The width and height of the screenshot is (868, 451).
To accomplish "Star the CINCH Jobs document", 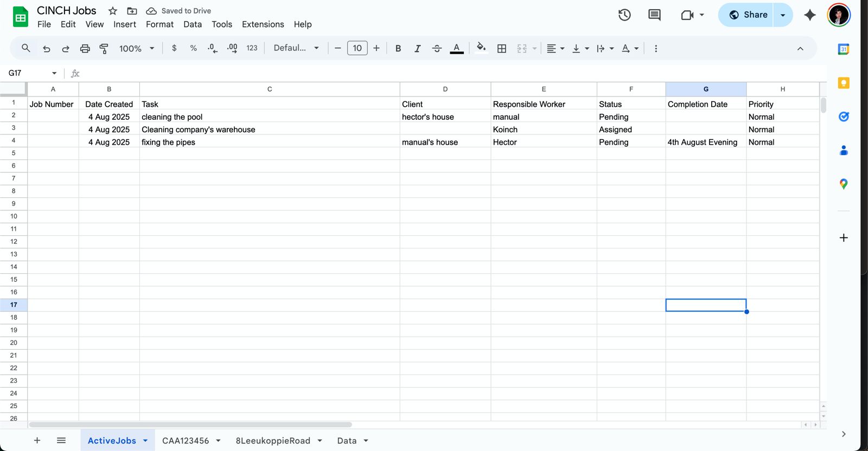I will point(113,11).
